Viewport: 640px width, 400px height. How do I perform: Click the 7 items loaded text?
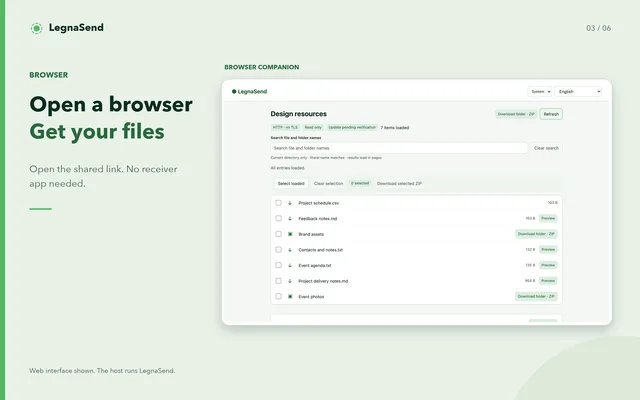coord(395,128)
